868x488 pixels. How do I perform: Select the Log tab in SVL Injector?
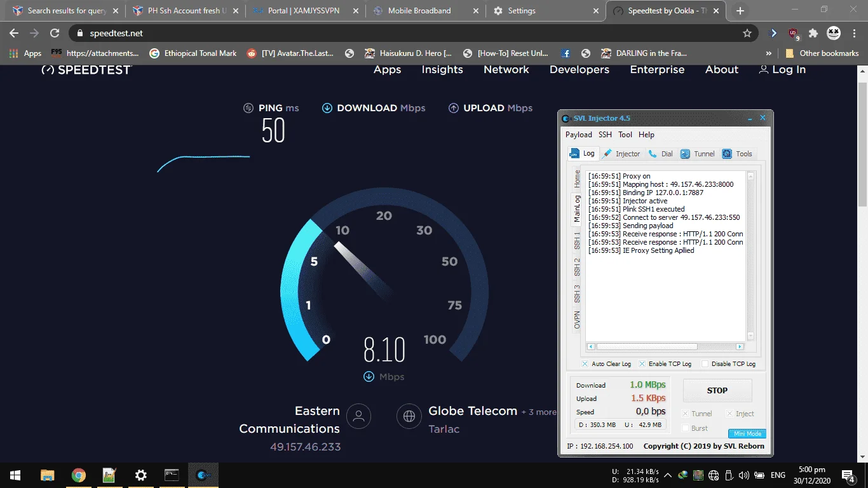[x=583, y=153]
